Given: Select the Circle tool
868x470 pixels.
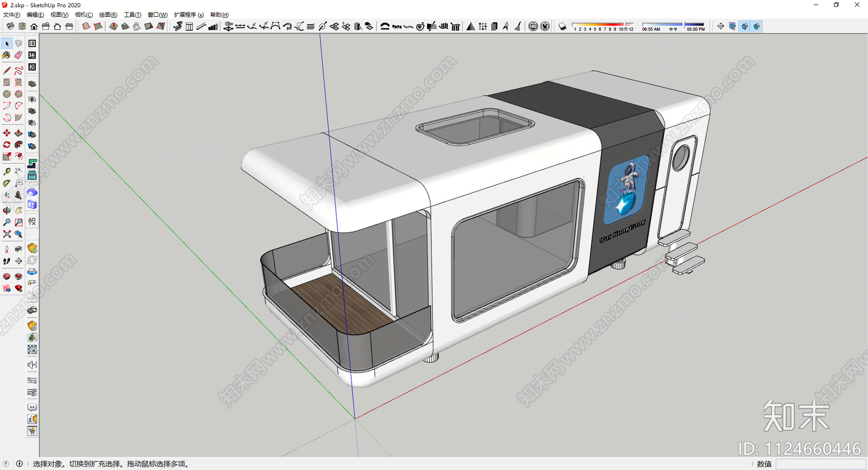Looking at the screenshot, I should 7,94.
